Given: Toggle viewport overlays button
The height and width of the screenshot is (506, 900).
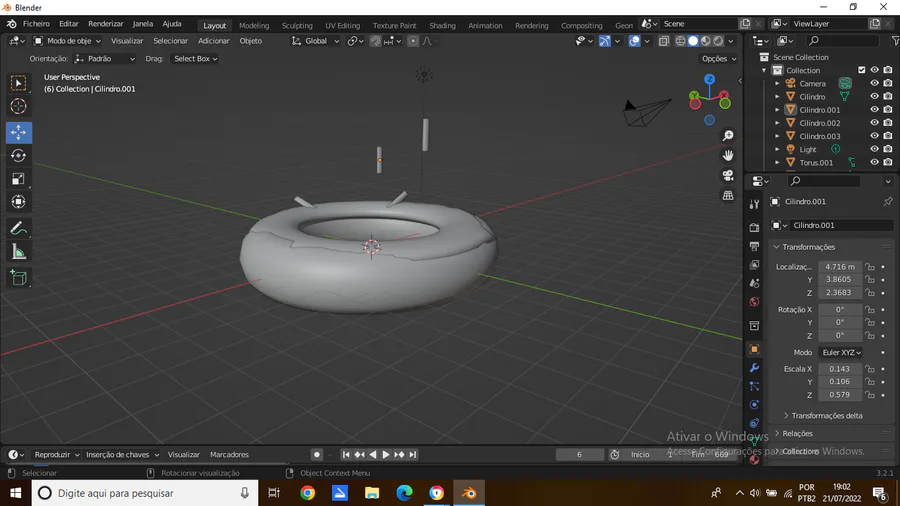Looking at the screenshot, I should 634,41.
